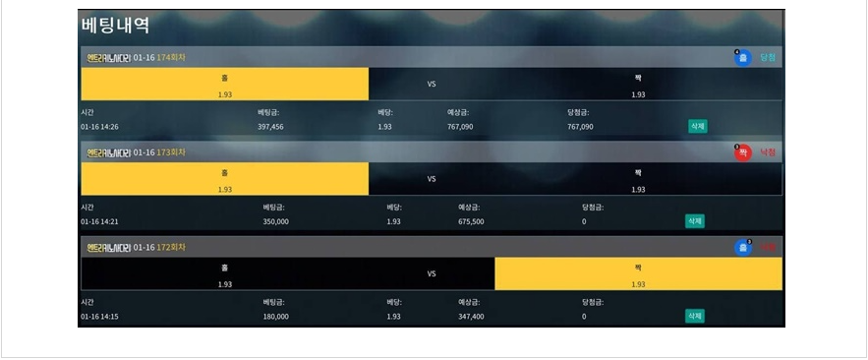Delete the 350,000 bet with the 삭제 button
Screen dimensions: 868x360
click(695, 221)
